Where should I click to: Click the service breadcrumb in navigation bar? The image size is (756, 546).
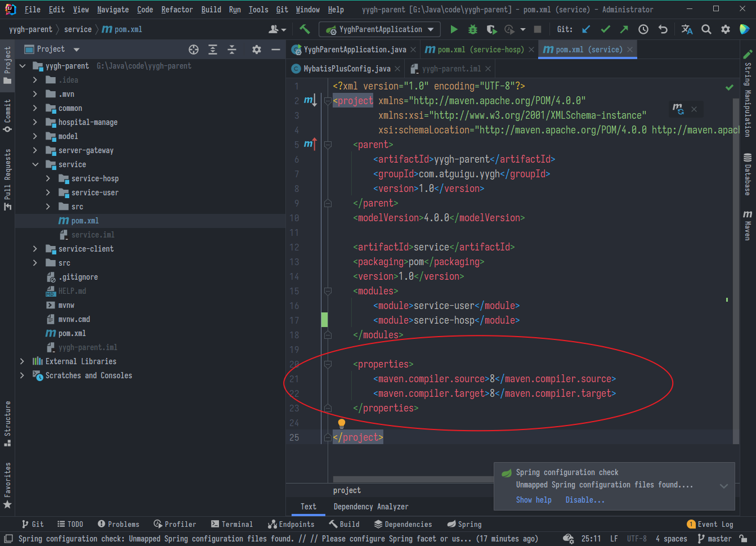78,29
